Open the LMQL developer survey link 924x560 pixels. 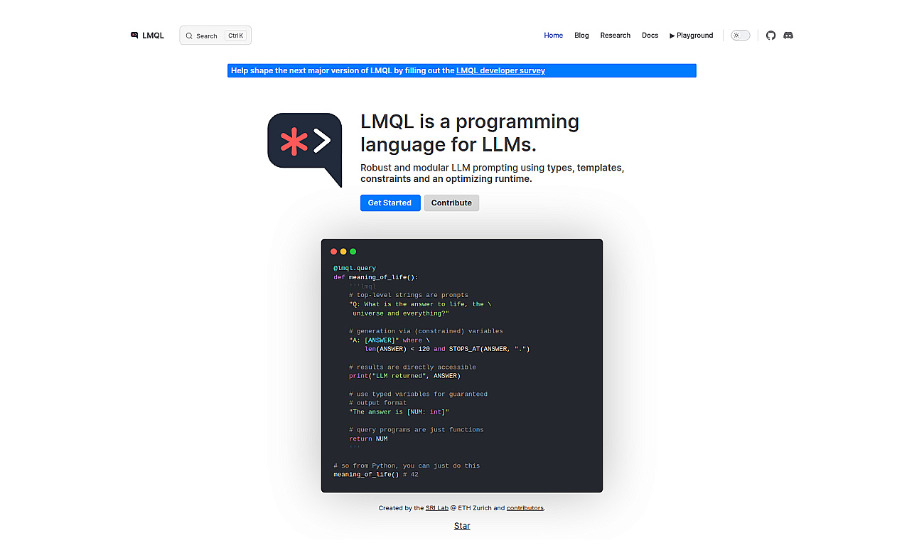[500, 70]
